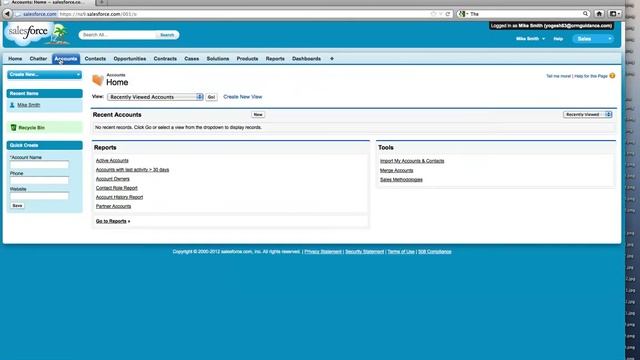Open the 508 Compliance link
Viewport: 640px width, 360px height.
point(435,252)
